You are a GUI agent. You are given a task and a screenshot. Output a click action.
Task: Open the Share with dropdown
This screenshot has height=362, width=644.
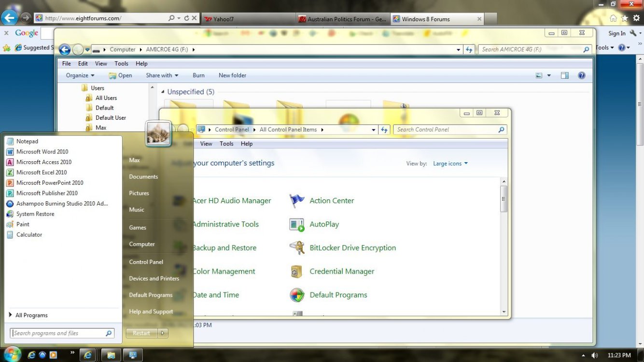(162, 75)
